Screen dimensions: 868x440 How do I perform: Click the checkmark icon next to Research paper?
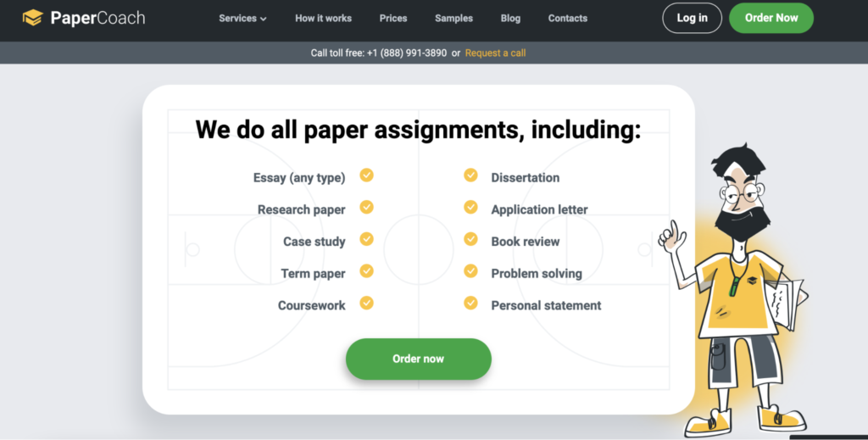pyautogui.click(x=366, y=207)
